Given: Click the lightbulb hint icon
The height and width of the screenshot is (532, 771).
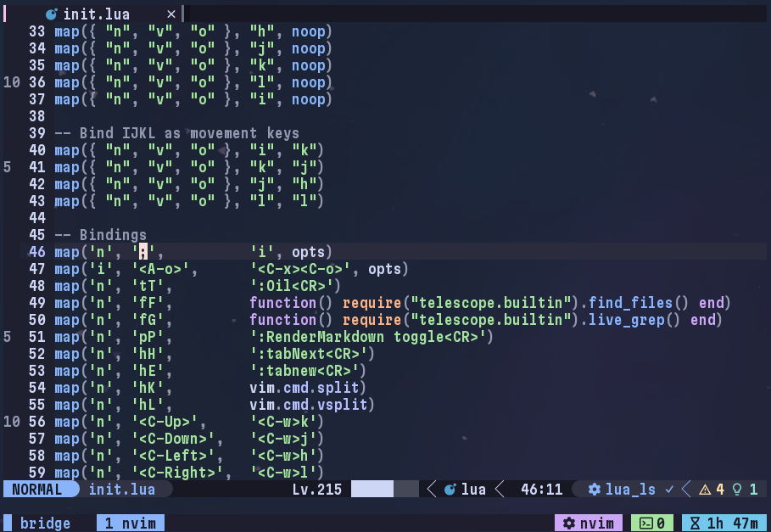Looking at the screenshot, I should tap(737, 490).
